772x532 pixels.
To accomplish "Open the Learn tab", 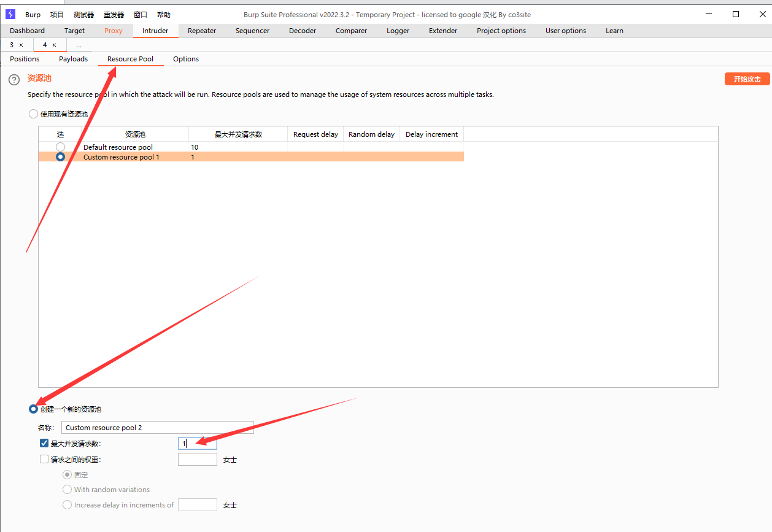I will coord(614,31).
